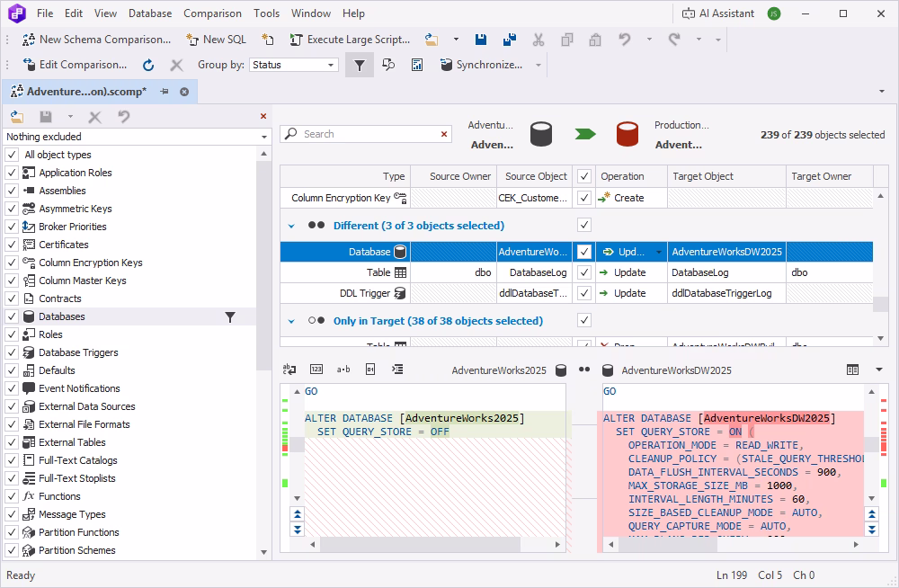The image size is (899, 588).
Task: Open a New SQL document
Action: (x=216, y=40)
